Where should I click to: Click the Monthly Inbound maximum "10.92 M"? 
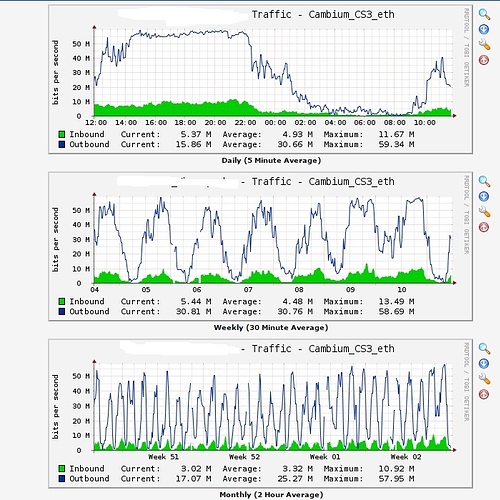pos(396,469)
